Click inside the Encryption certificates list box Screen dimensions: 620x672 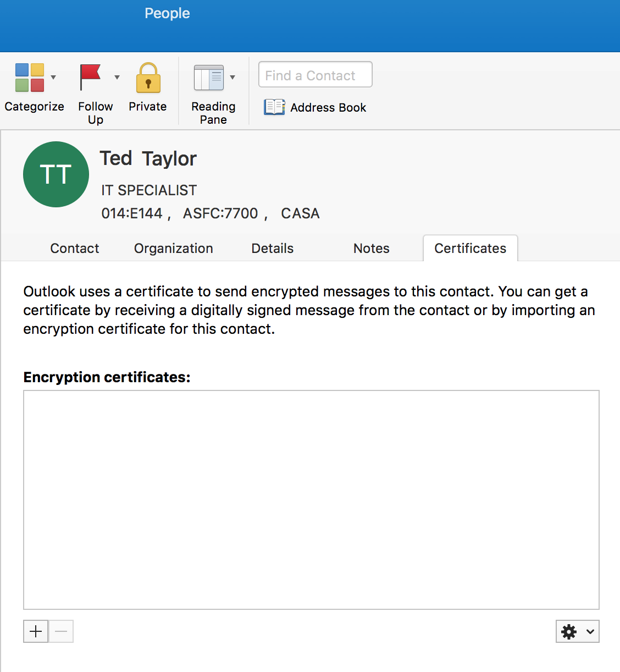point(311,500)
